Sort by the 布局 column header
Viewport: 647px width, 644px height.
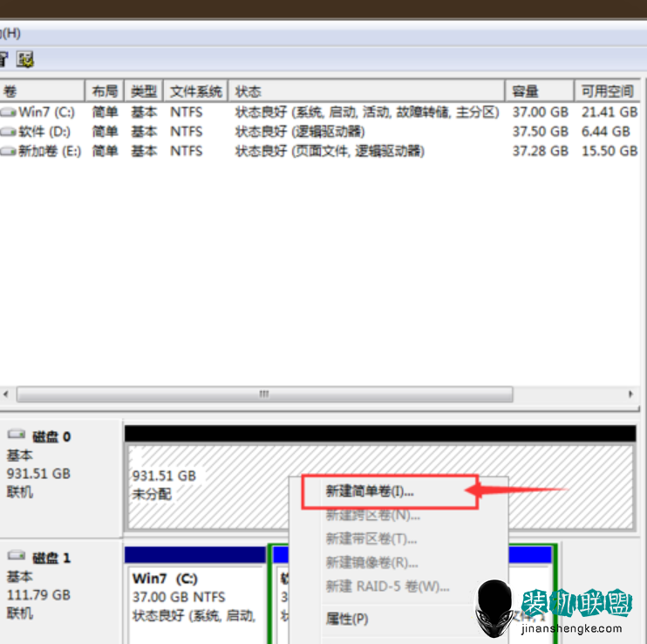coord(105,91)
